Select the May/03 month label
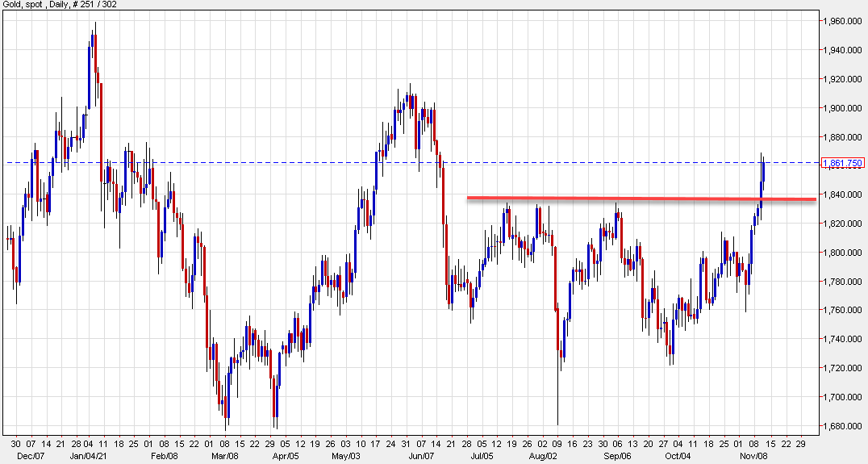Viewport: 868px width, 464px height. (347, 456)
